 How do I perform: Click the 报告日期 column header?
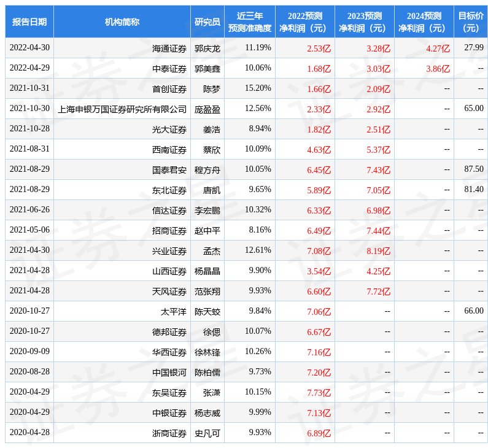[x=29, y=22]
